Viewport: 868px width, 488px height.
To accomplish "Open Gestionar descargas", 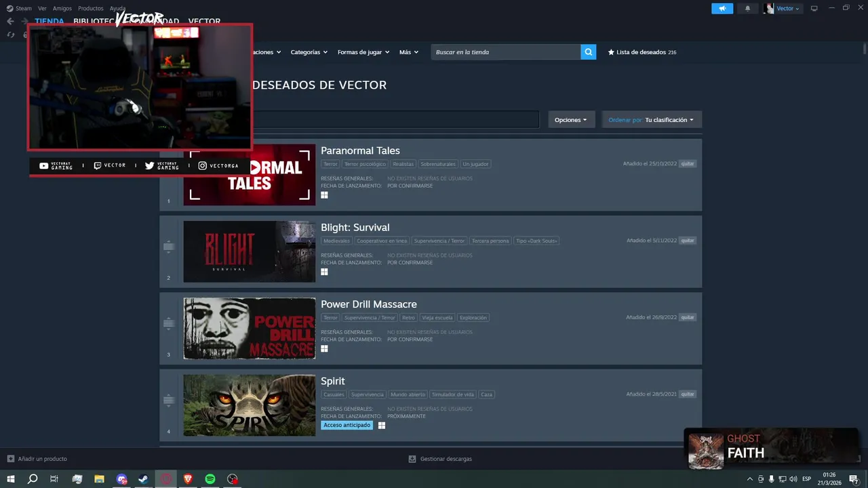I will coord(440,459).
